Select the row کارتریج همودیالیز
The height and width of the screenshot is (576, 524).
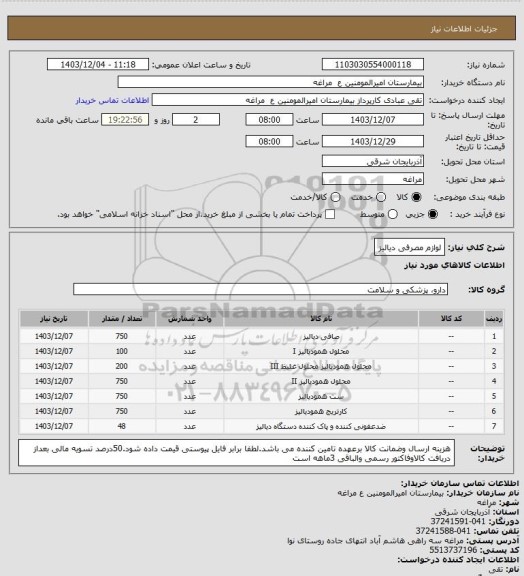(262, 411)
